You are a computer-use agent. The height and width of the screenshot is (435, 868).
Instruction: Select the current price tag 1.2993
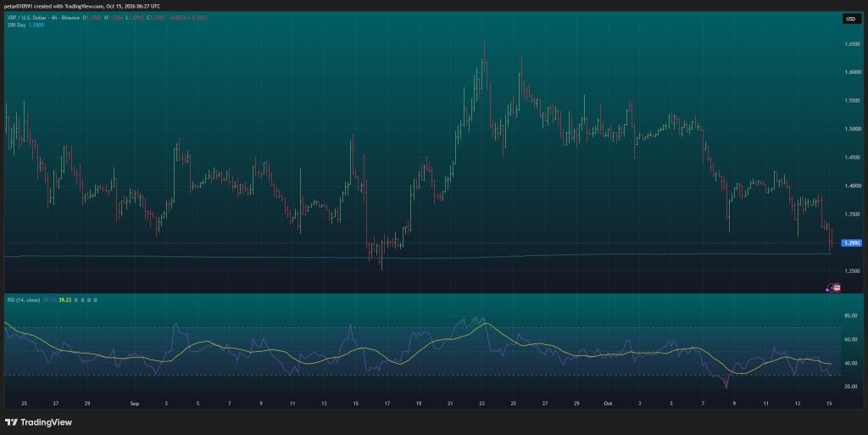pos(851,243)
